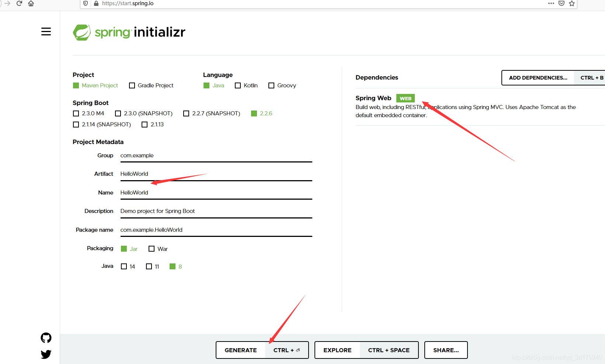605x364 pixels.
Task: Open the Twitter link icon
Action: coord(46,354)
